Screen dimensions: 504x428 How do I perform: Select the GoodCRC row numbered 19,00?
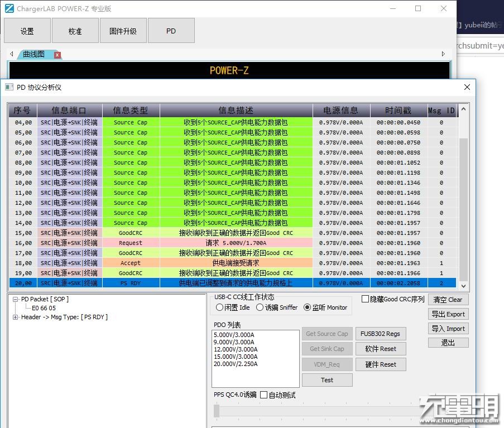pos(232,273)
